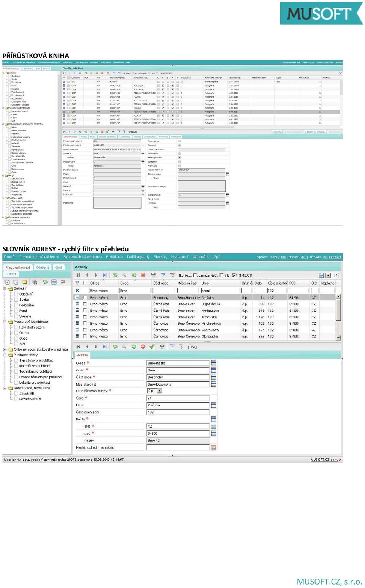Viewport: 365px width, 588px height.
Task: Click the MM správce sbírky link
Action: (284, 257)
